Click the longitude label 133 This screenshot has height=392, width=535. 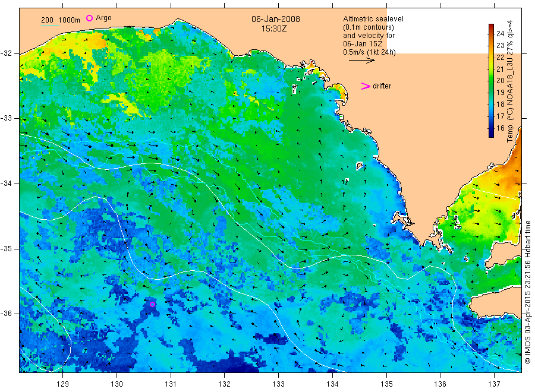coord(278,384)
